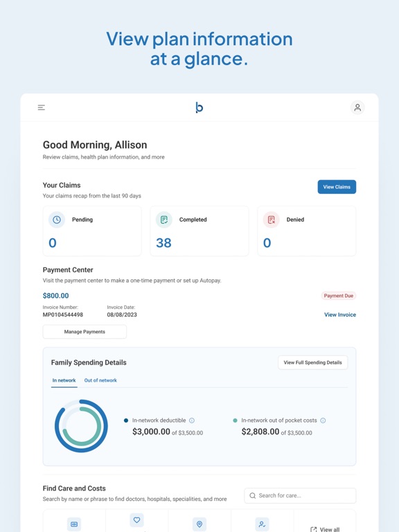399x532 pixels.
Task: Open the user profile icon
Action: [x=357, y=107]
